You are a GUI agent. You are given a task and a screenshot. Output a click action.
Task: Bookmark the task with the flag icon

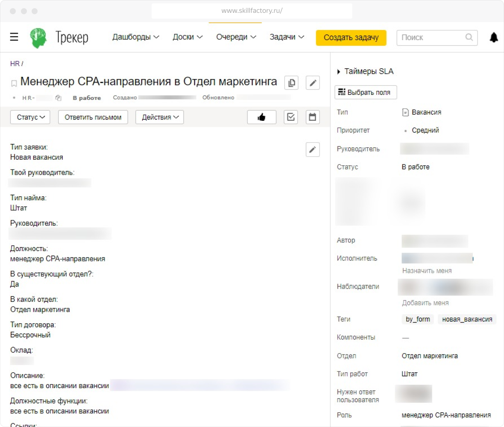[x=13, y=83]
